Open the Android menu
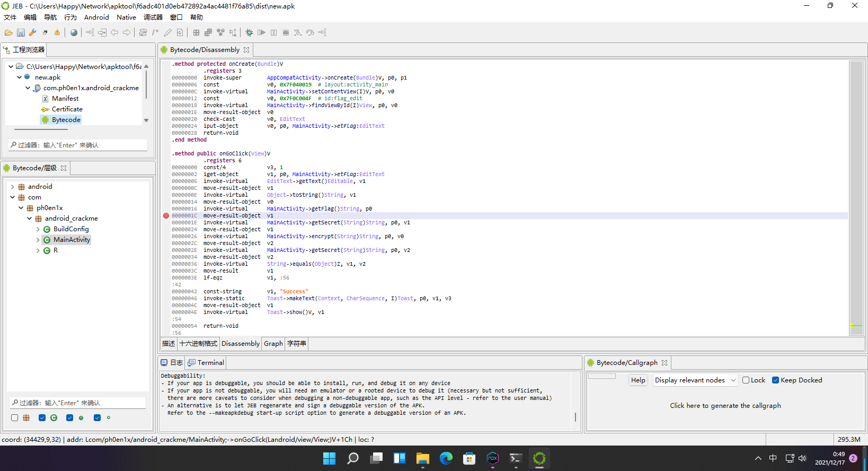Viewport: 868px width, 471px height. tap(96, 18)
